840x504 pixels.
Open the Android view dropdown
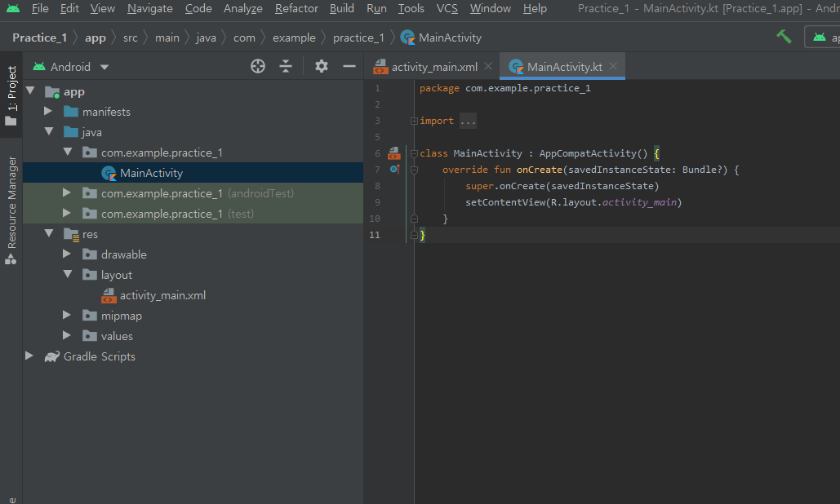point(71,67)
